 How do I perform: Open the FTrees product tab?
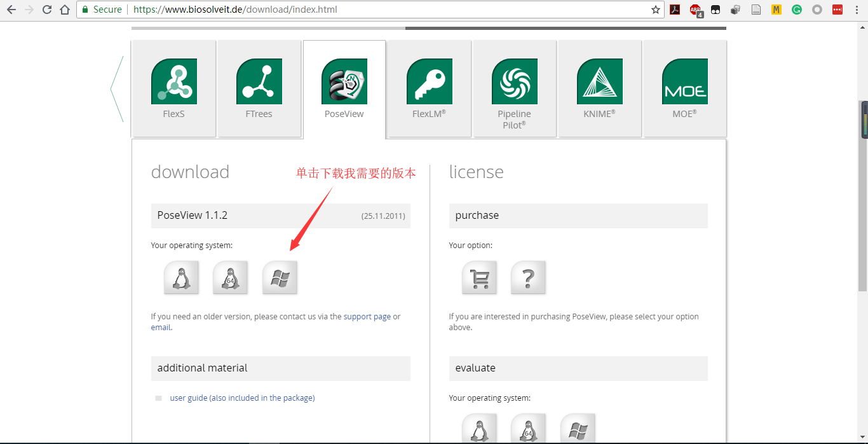click(259, 89)
